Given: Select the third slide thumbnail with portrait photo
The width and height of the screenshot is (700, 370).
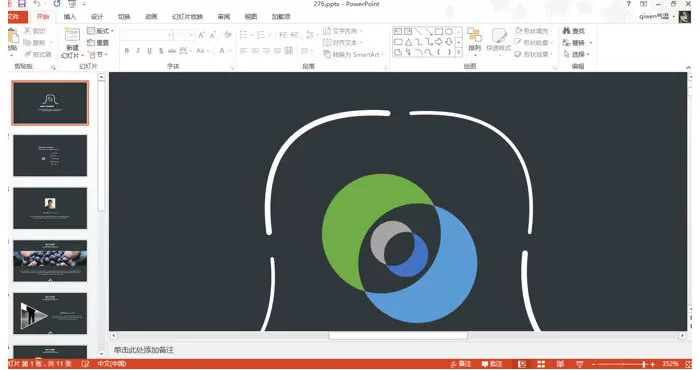Looking at the screenshot, I should point(50,208).
